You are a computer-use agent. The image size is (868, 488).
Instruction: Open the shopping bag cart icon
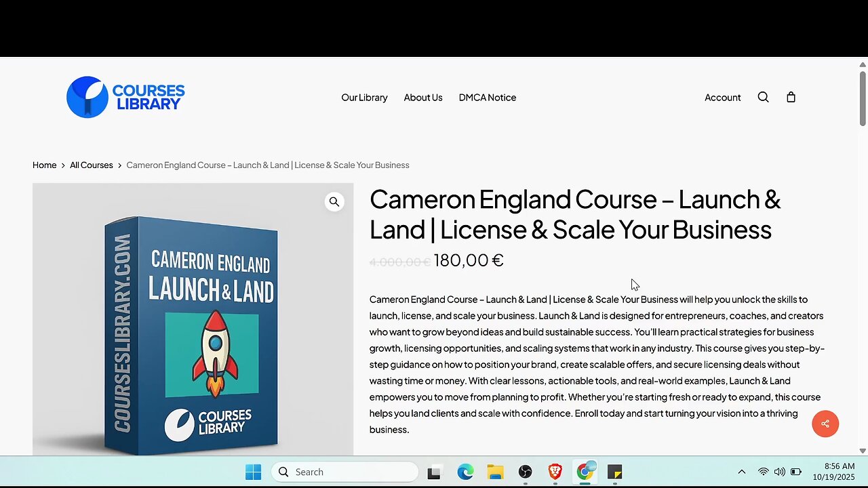(791, 97)
